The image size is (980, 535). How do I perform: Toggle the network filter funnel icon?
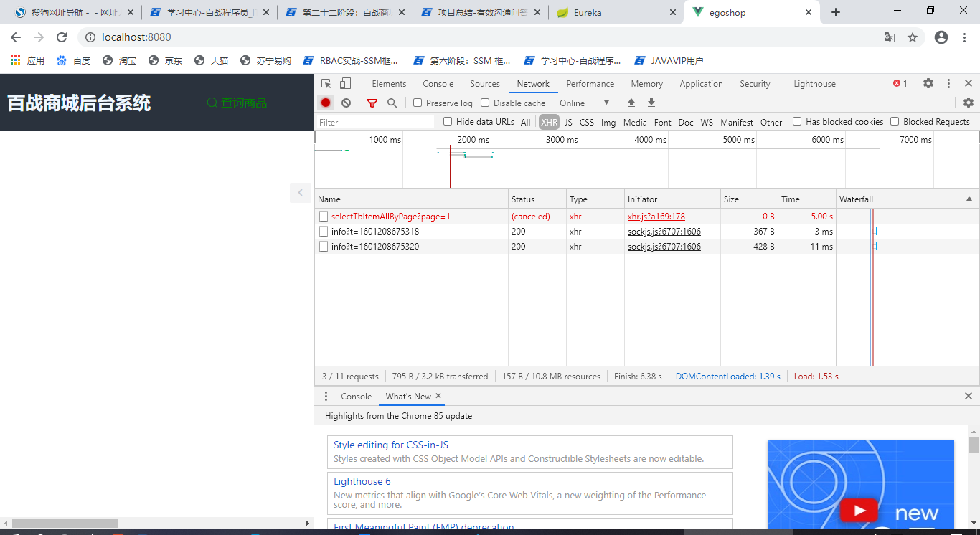pyautogui.click(x=372, y=103)
